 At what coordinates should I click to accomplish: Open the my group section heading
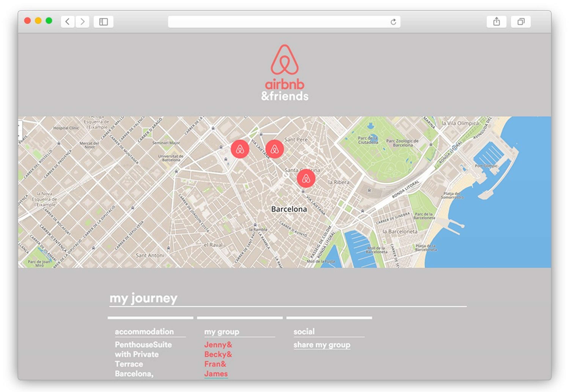tap(222, 332)
